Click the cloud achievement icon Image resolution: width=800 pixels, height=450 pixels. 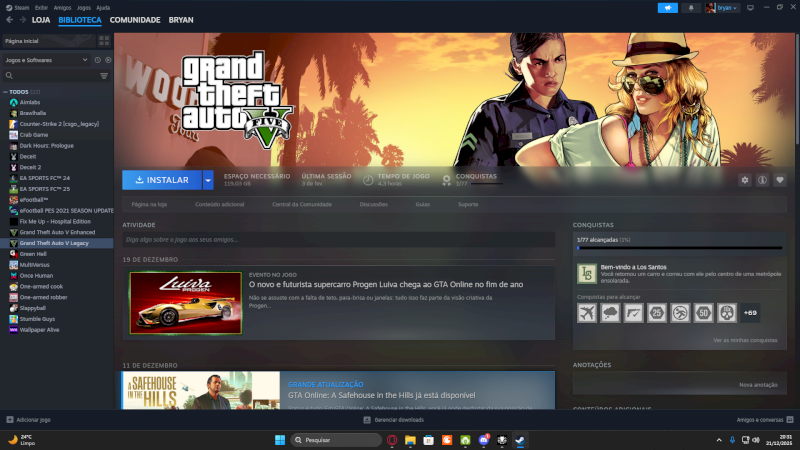pyautogui.click(x=610, y=313)
